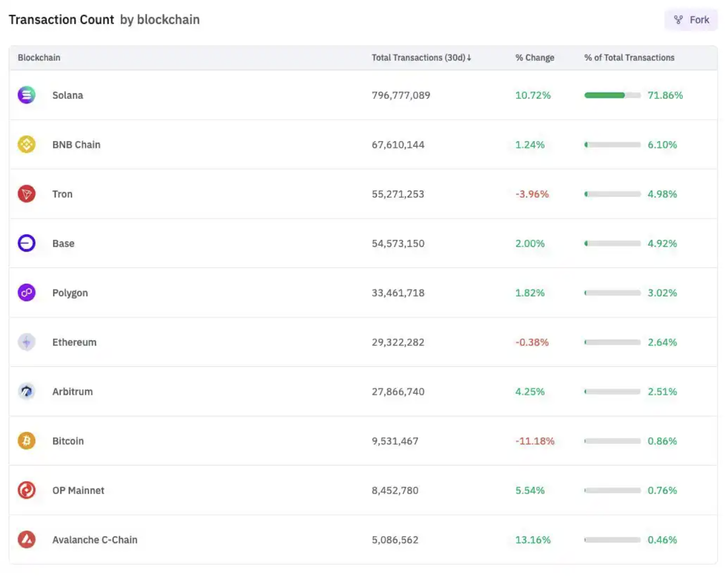
Task: Click OP Mainnet's 5.54% change value
Action: 530,490
